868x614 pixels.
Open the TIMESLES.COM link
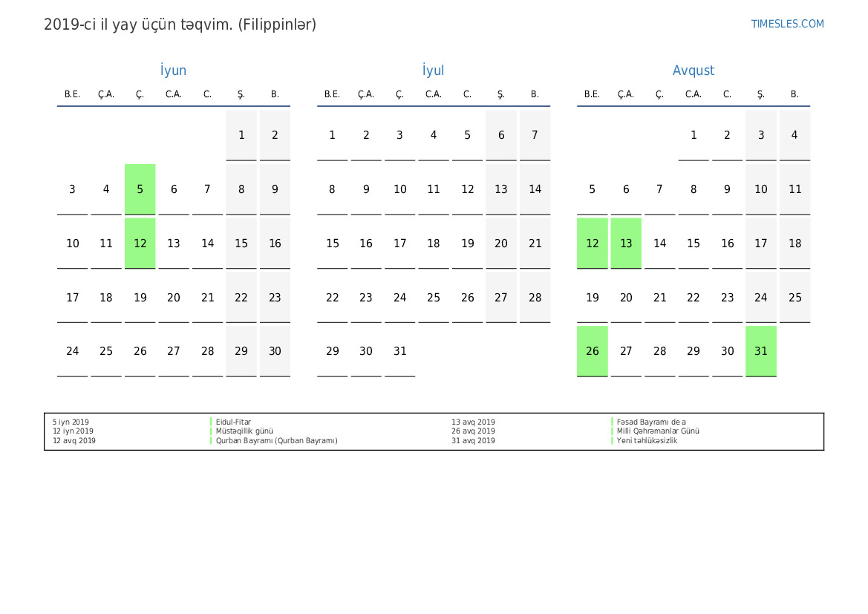(x=787, y=24)
